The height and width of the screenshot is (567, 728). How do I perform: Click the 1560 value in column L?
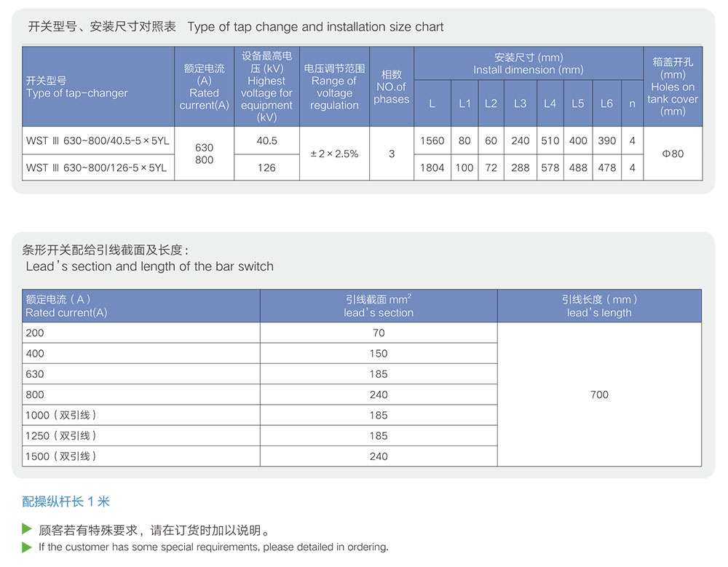tap(432, 140)
